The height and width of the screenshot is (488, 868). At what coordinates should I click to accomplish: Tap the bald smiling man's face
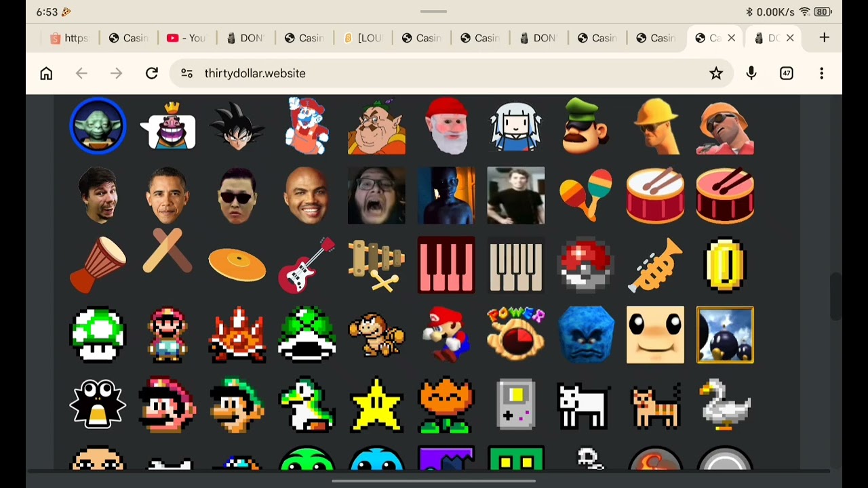click(x=307, y=196)
